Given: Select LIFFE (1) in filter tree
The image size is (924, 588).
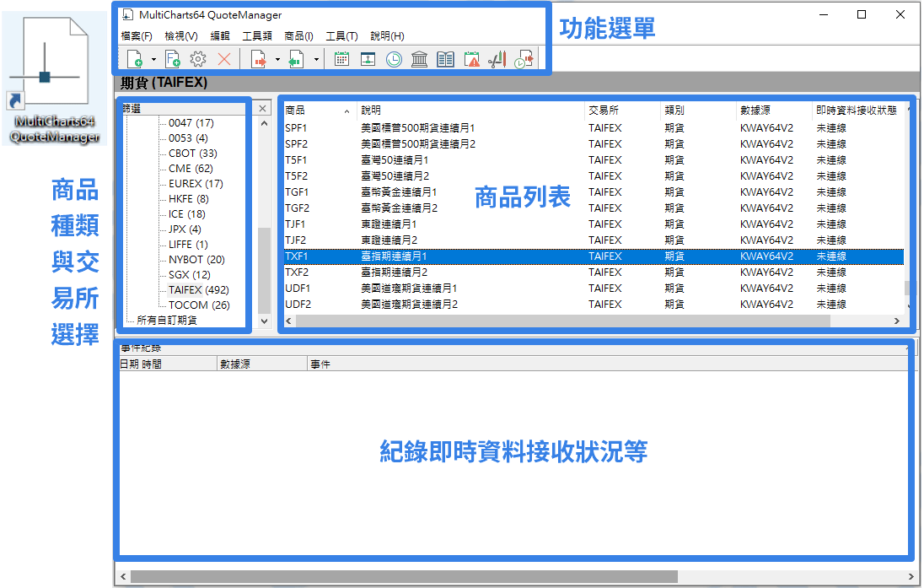Looking at the screenshot, I should pos(188,244).
